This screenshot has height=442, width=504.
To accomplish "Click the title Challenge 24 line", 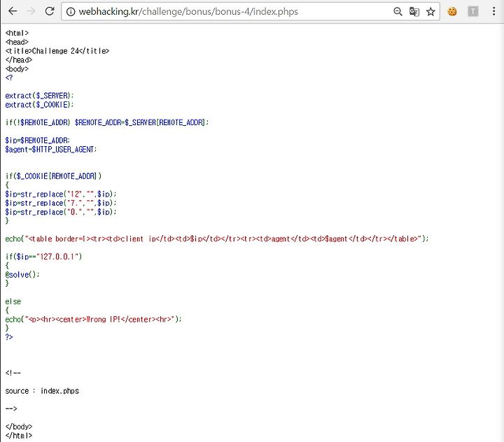I will tap(57, 51).
